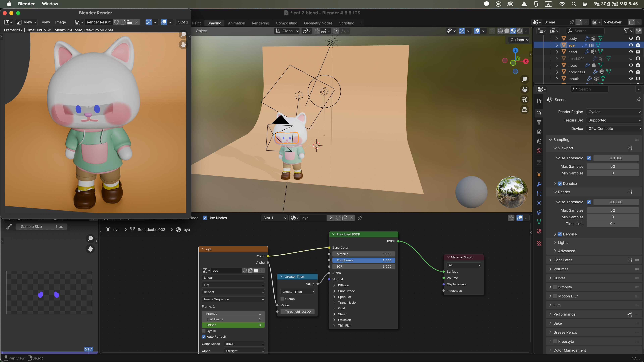
Task: Open the Output properties printer tab
Action: (x=539, y=122)
